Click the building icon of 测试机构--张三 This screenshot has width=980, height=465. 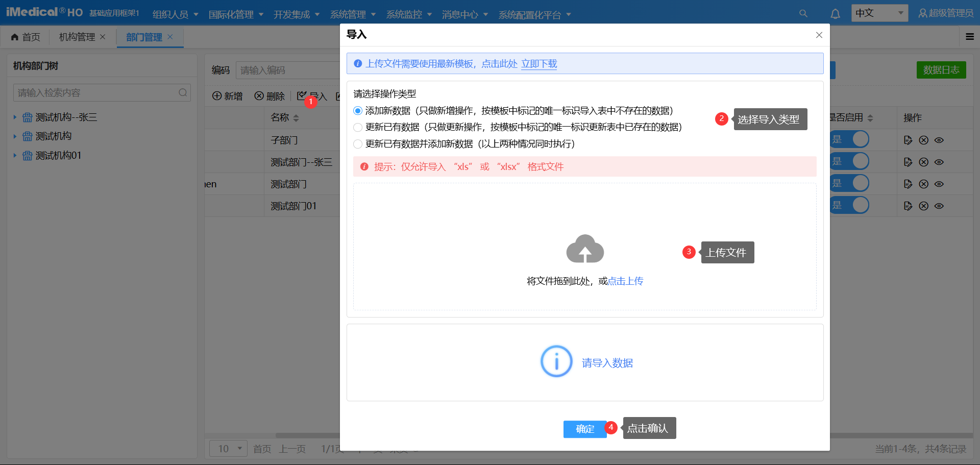click(x=28, y=117)
